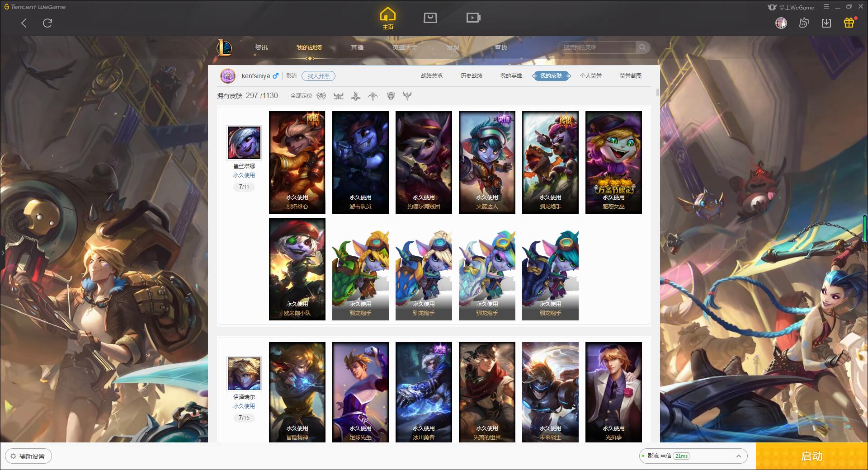Filter skins by tank shield icon
Screen dimensions: 868x470
[x=391, y=96]
